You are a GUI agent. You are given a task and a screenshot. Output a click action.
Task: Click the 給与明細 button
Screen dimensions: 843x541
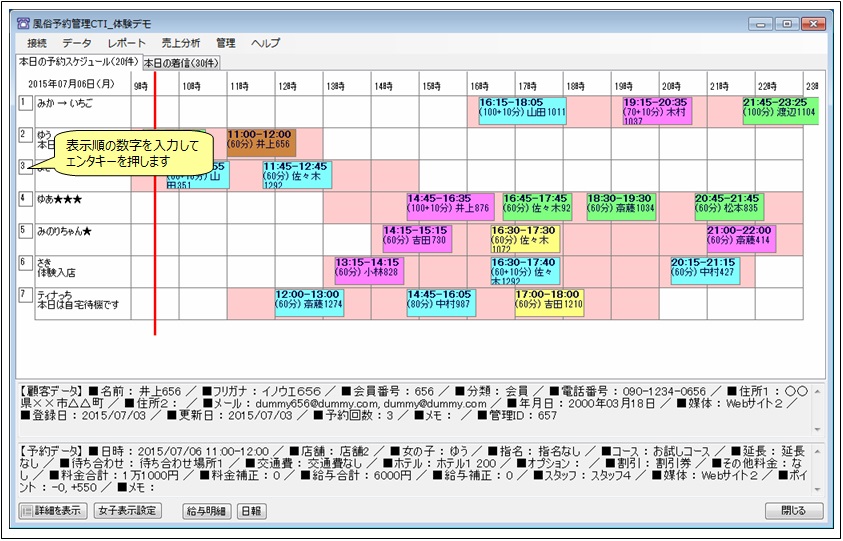coord(206,511)
